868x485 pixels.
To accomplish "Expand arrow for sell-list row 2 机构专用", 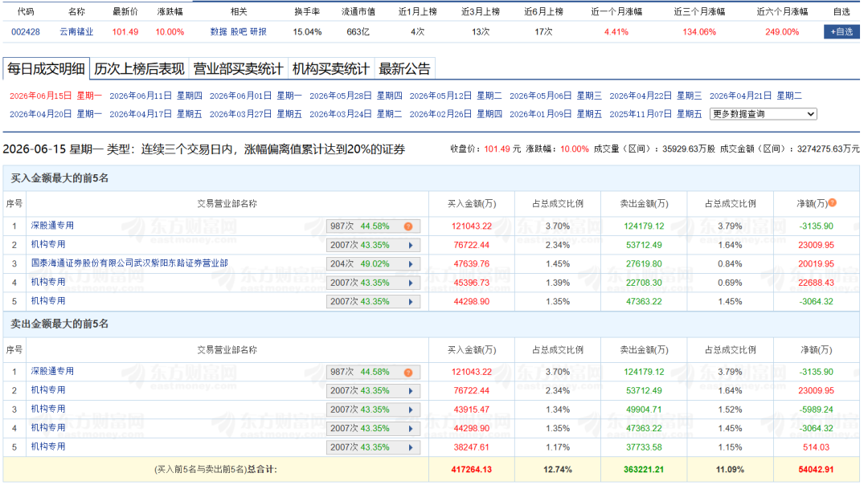I will click(x=411, y=391).
